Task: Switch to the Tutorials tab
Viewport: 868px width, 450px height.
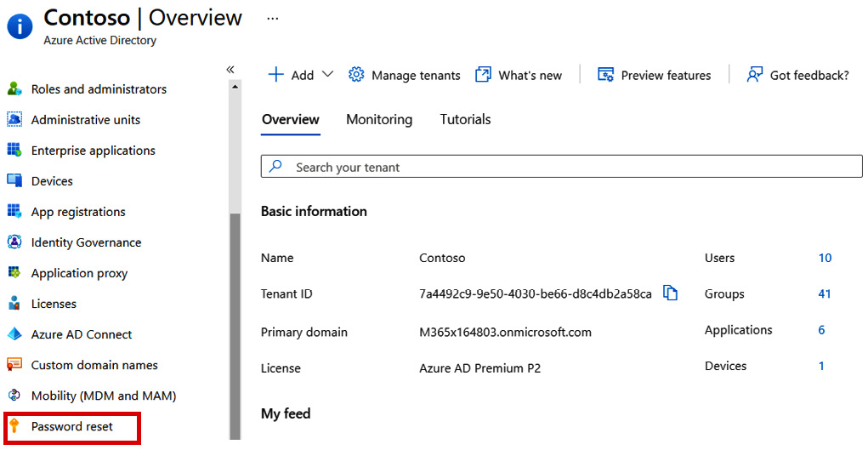Action: point(466,119)
